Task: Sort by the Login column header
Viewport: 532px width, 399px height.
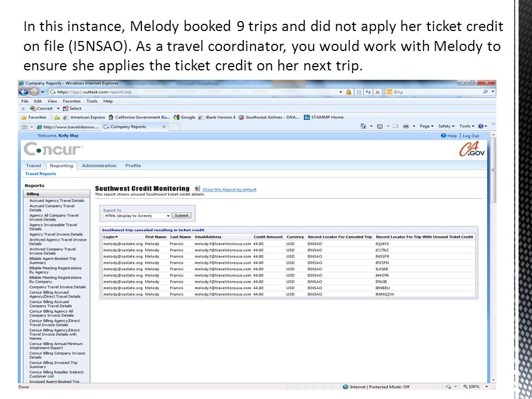Action: (111, 237)
